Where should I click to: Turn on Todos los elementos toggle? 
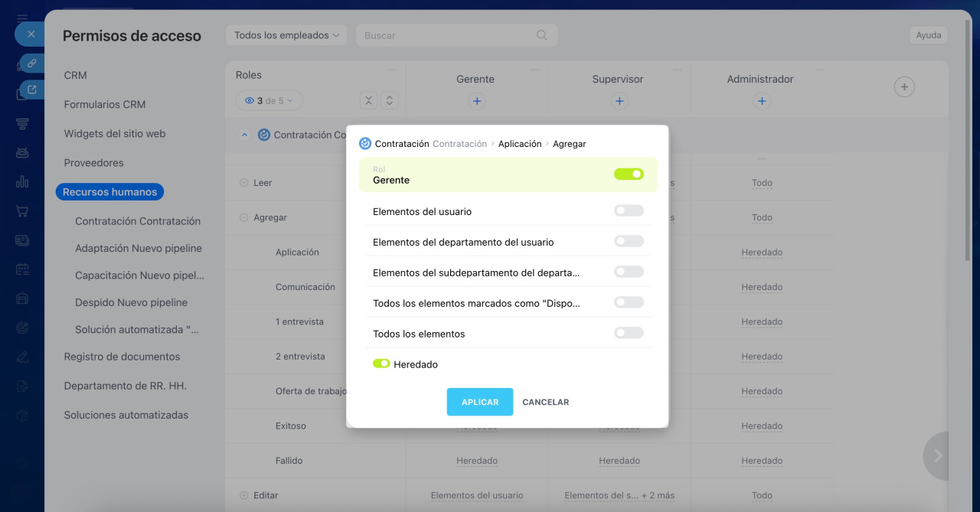point(629,333)
